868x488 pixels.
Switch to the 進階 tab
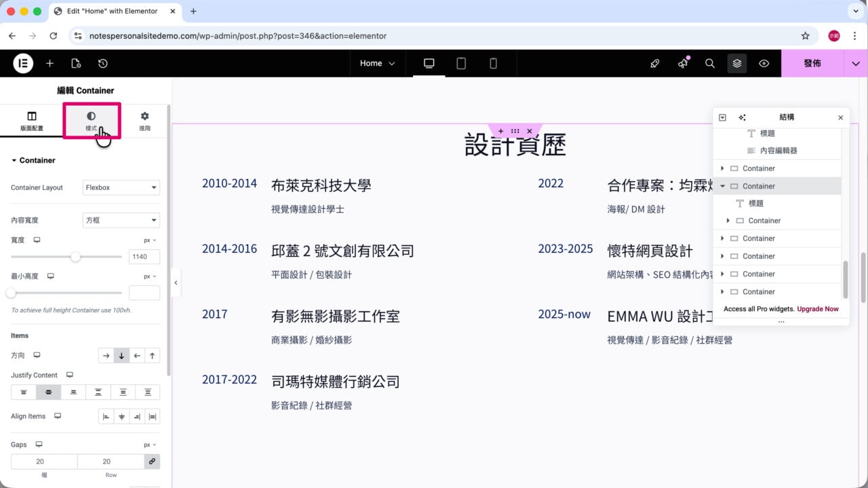point(144,121)
